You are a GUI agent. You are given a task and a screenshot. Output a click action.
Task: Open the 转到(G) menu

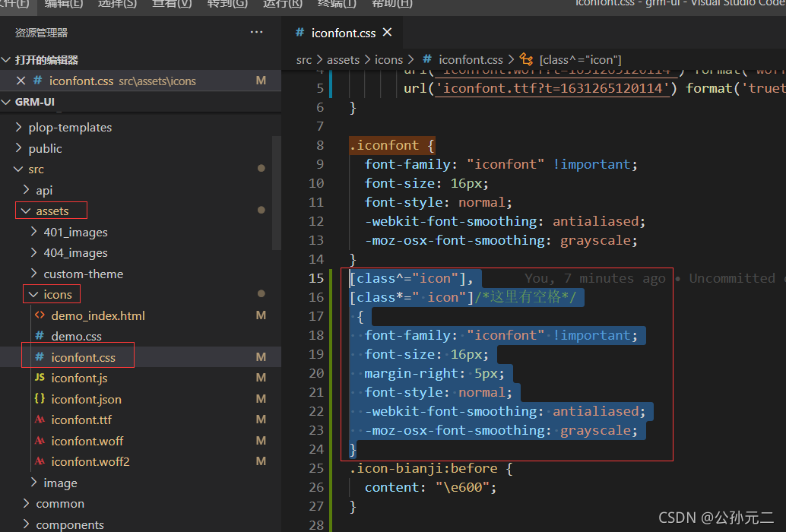point(227,4)
